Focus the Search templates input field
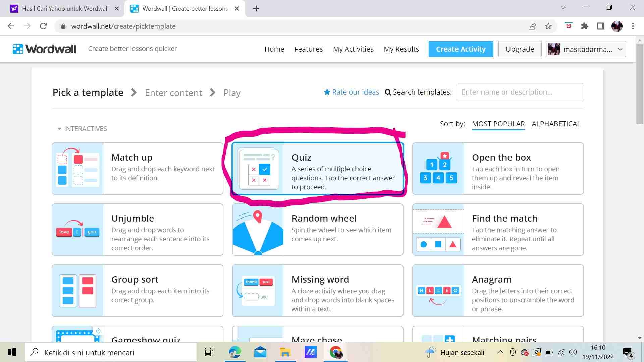644x362 pixels. [520, 92]
